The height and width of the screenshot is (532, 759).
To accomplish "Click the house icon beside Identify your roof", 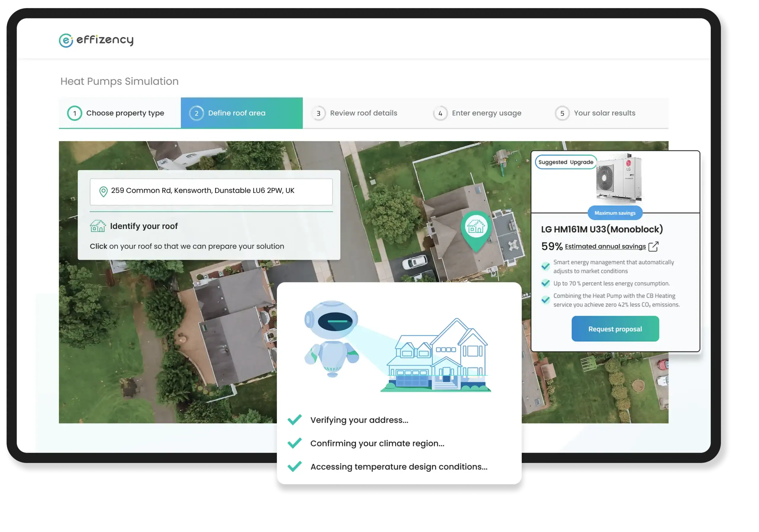I will pyautogui.click(x=98, y=226).
